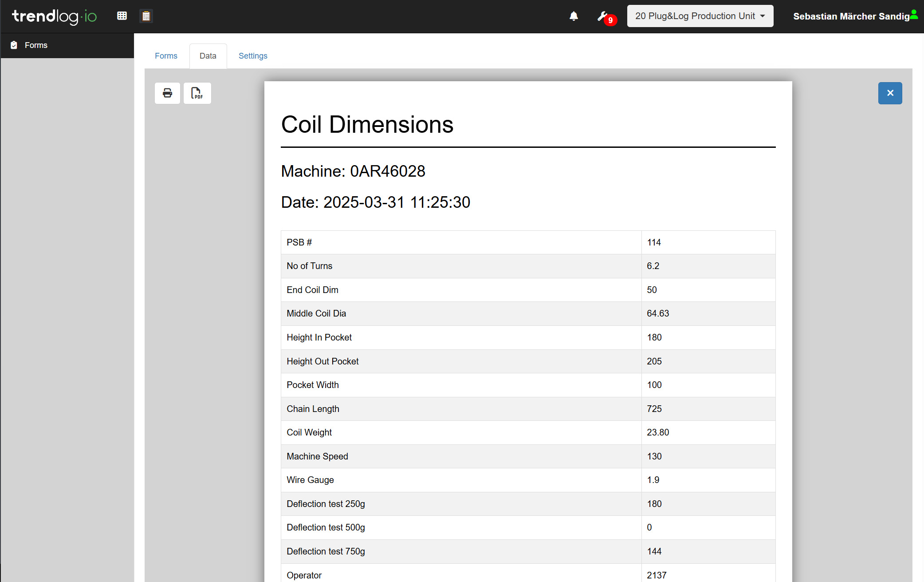924x582 pixels.
Task: Click the user name Sebastian Märcher Sandig
Action: 851,16
